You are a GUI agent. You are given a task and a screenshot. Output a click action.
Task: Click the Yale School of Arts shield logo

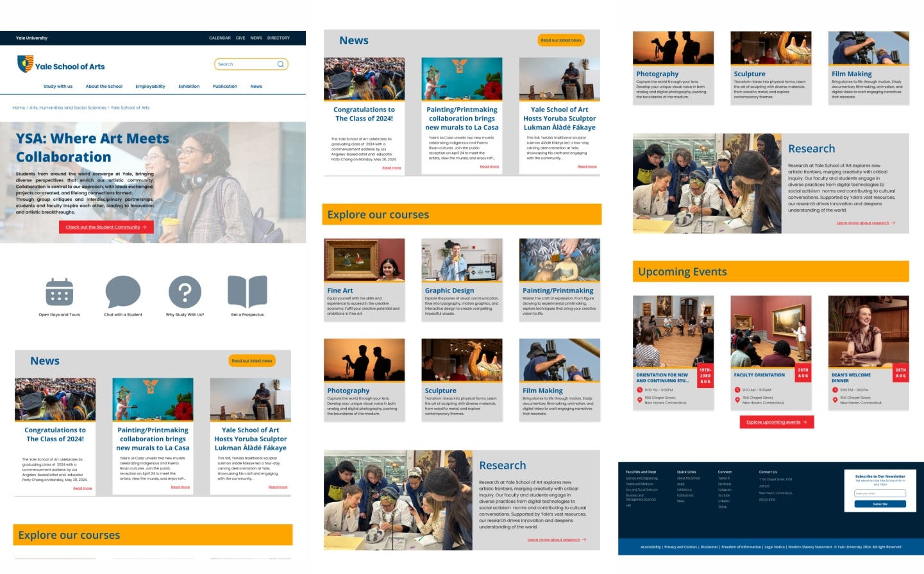25,63
